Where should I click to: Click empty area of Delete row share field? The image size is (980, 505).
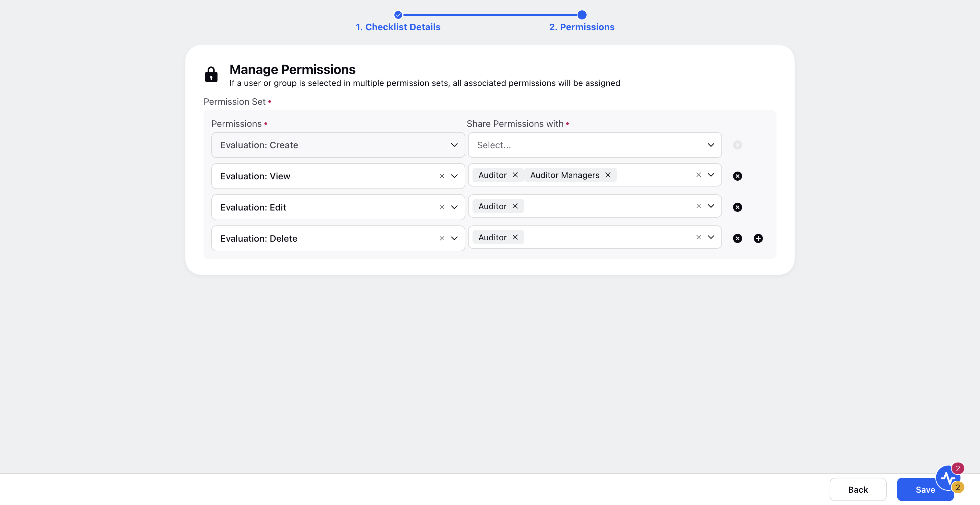pyautogui.click(x=609, y=237)
